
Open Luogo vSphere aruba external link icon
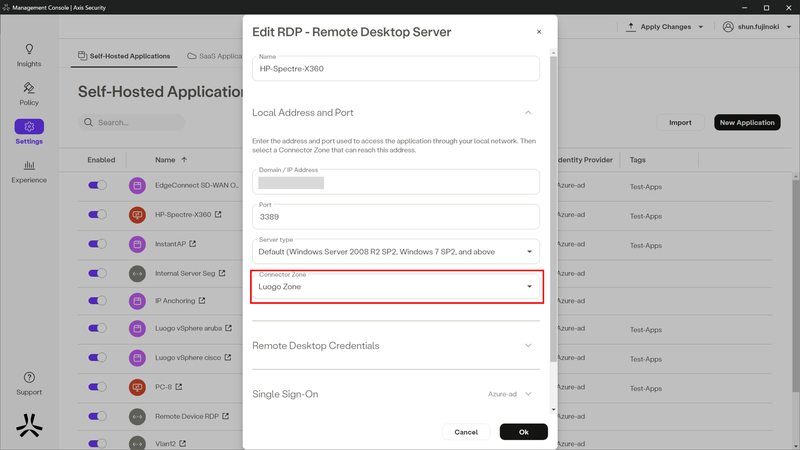(229, 328)
